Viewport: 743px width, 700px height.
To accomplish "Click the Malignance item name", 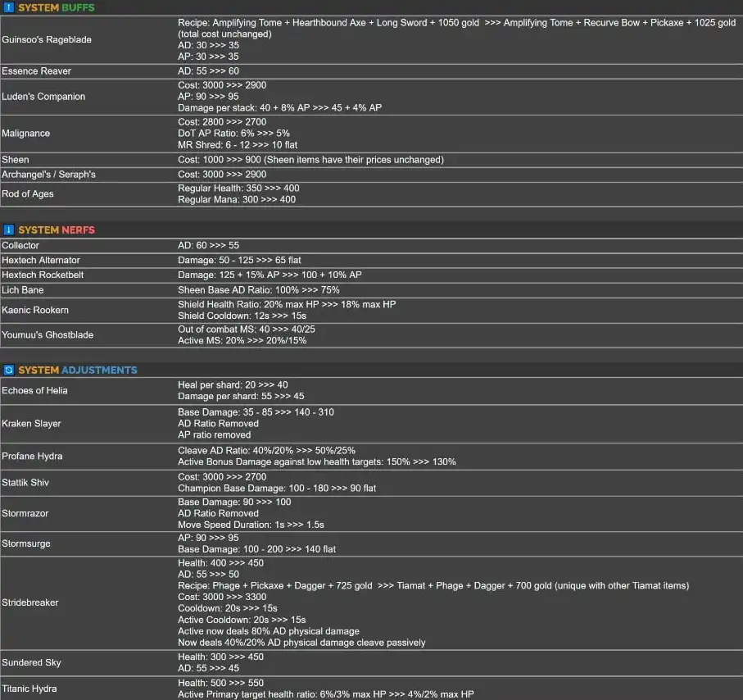I will [x=25, y=134].
